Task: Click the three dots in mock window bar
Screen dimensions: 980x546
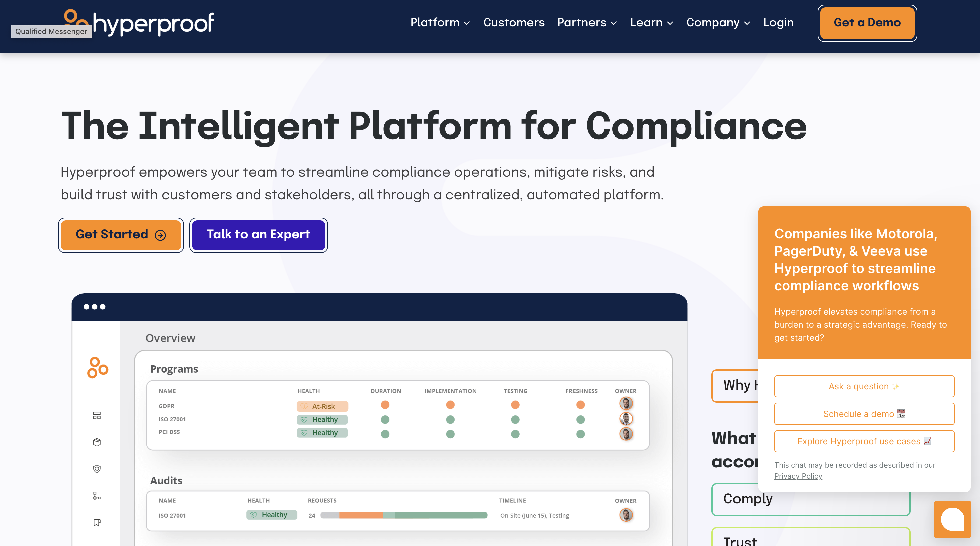Action: (94, 307)
